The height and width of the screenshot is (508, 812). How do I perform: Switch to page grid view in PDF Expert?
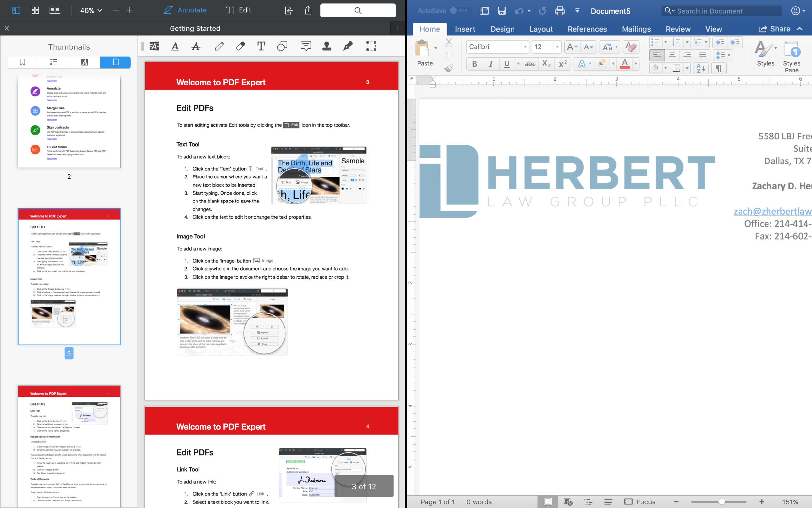point(35,10)
